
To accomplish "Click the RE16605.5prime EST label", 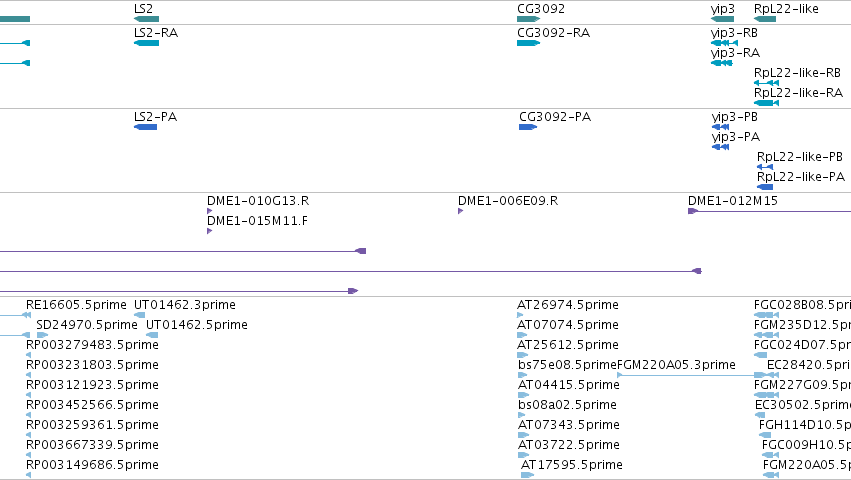I will click(x=76, y=305).
